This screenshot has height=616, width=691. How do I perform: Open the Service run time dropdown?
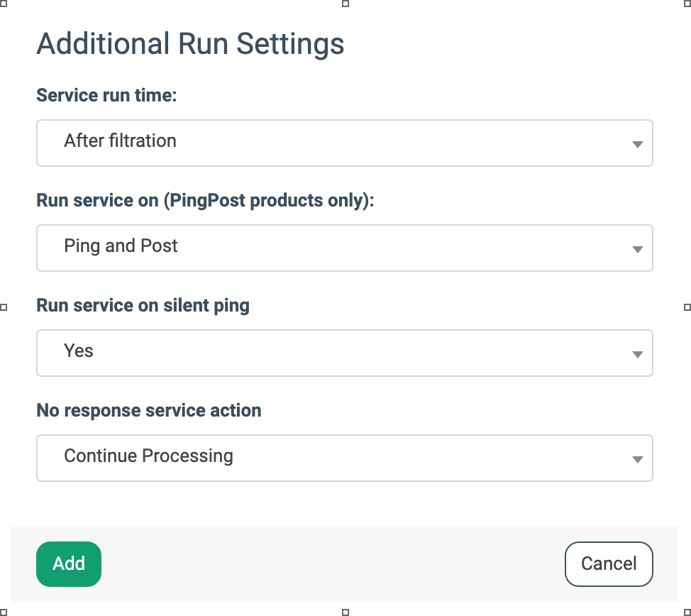(344, 143)
